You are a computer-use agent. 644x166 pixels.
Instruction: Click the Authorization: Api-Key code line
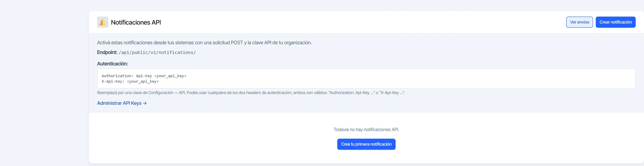pos(144,76)
